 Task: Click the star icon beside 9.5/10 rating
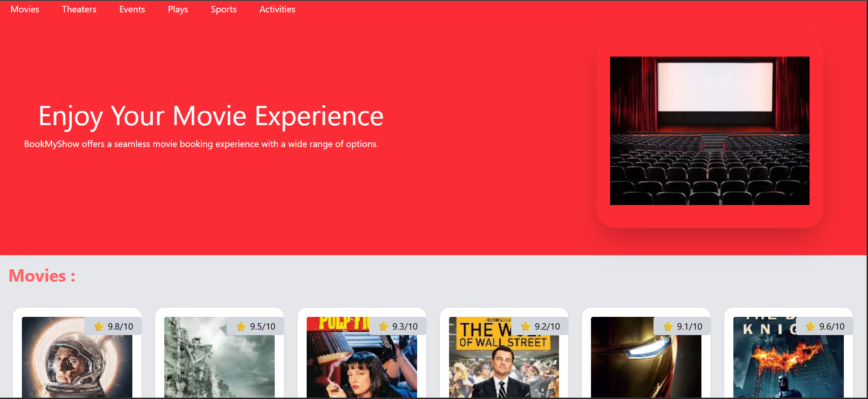pyautogui.click(x=241, y=326)
